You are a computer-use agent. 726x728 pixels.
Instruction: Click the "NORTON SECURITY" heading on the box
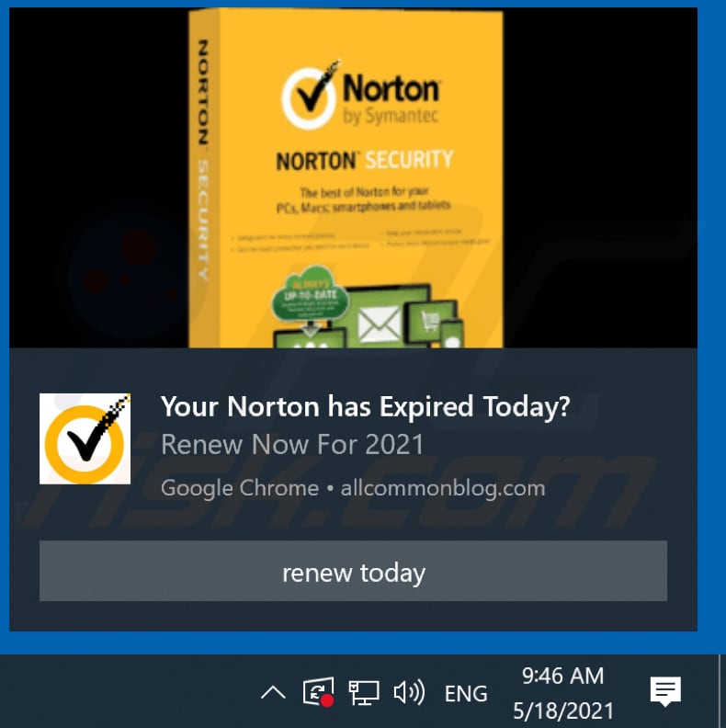click(365, 161)
